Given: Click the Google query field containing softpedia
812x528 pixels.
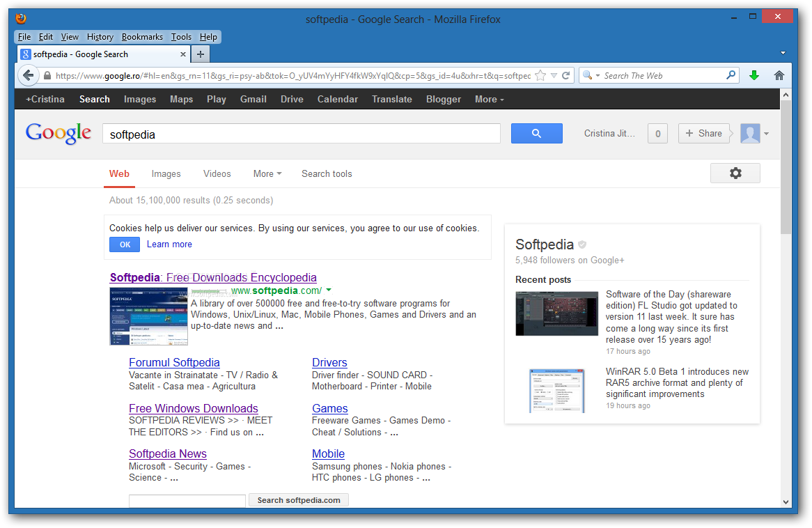Looking at the screenshot, I should click(302, 134).
